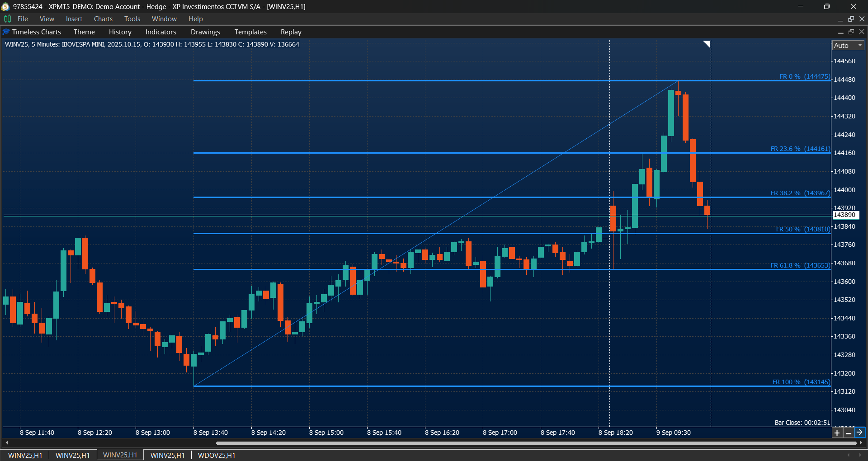Click Replay on the toolbar
The image size is (868, 461).
click(x=291, y=32)
